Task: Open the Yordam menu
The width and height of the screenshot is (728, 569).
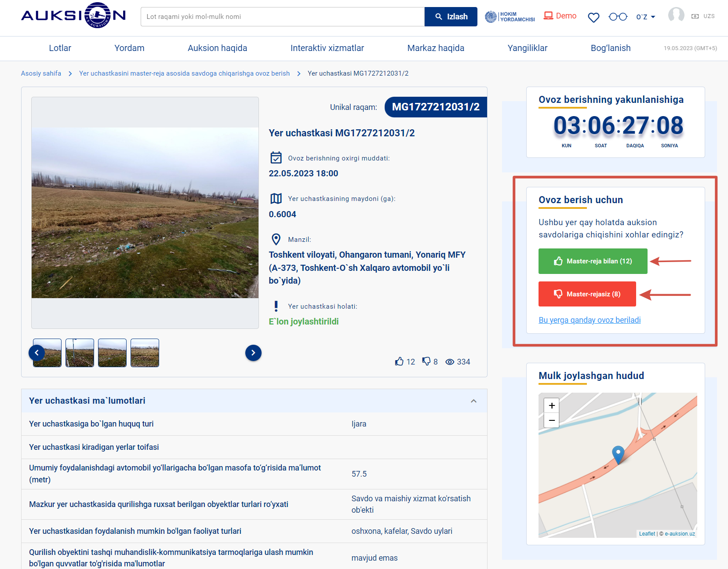Action: pos(129,48)
